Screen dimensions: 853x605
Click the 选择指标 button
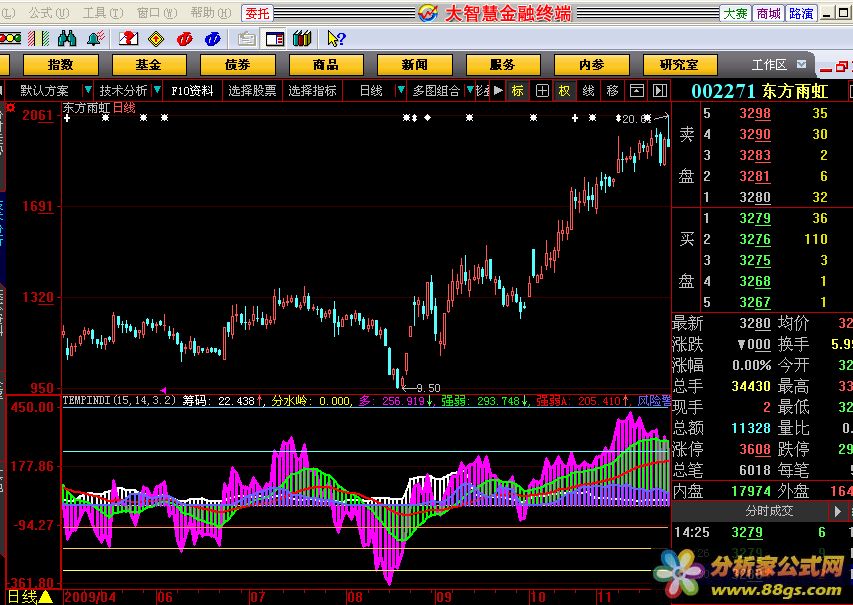tap(312, 90)
